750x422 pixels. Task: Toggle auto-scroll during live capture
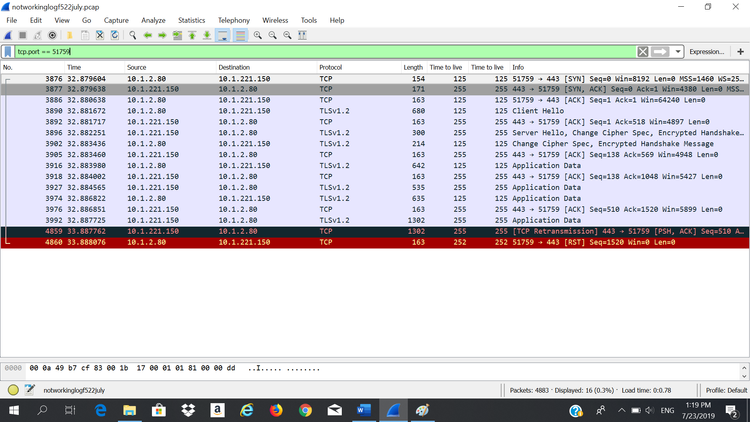pyautogui.click(x=223, y=35)
